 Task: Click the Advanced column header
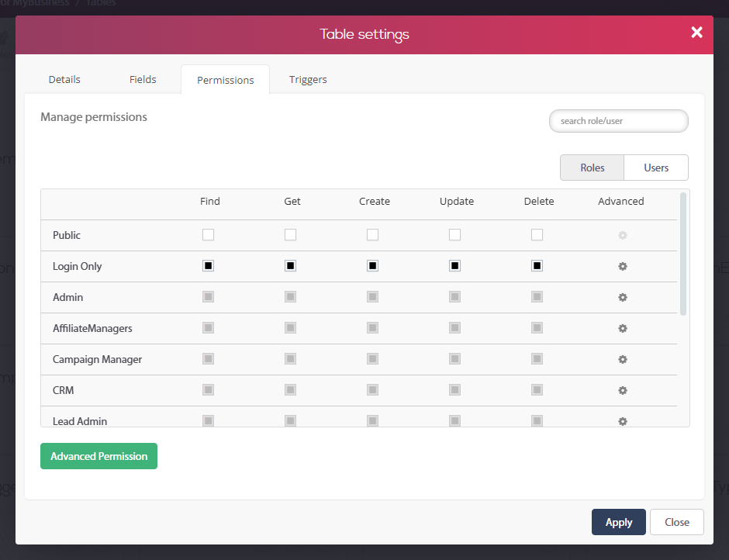[621, 202]
